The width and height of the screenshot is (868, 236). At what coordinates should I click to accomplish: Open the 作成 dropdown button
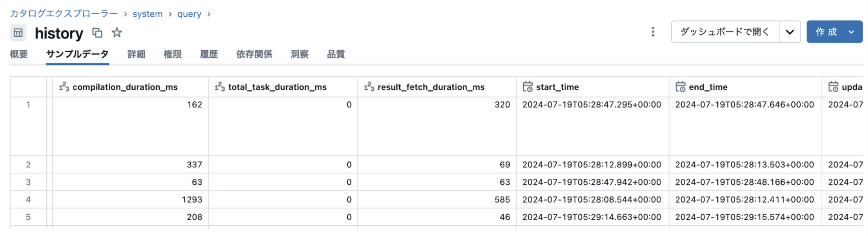(834, 32)
